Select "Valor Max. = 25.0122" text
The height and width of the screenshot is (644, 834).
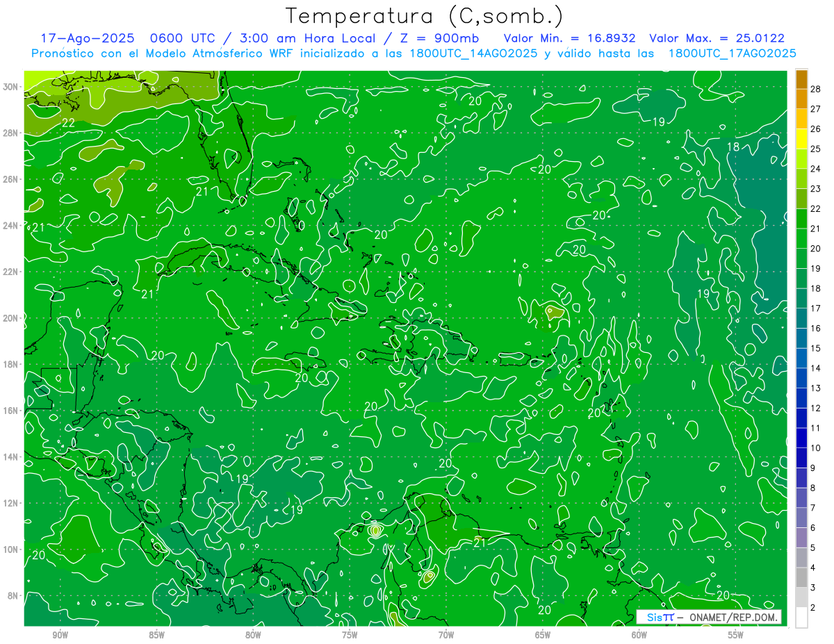[717, 38]
